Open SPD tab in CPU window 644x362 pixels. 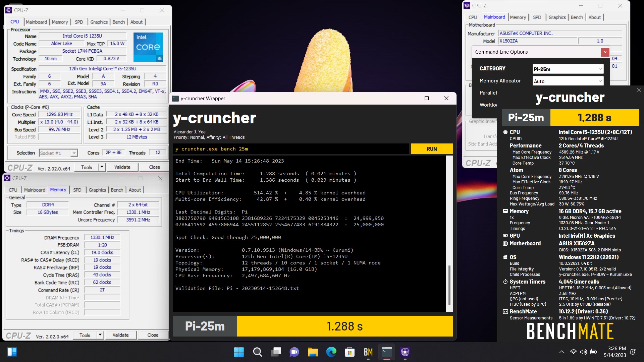click(79, 22)
